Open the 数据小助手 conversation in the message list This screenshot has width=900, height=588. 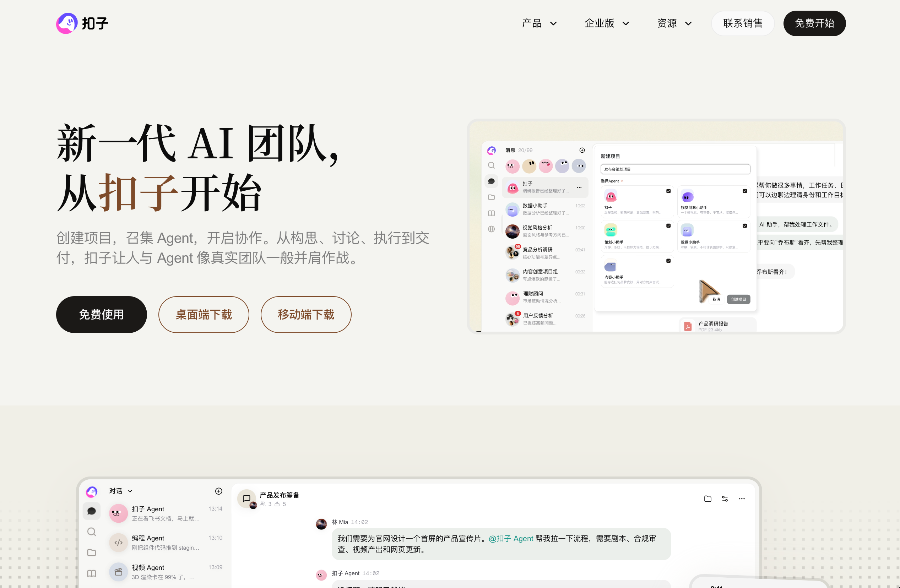pyautogui.click(x=545, y=209)
